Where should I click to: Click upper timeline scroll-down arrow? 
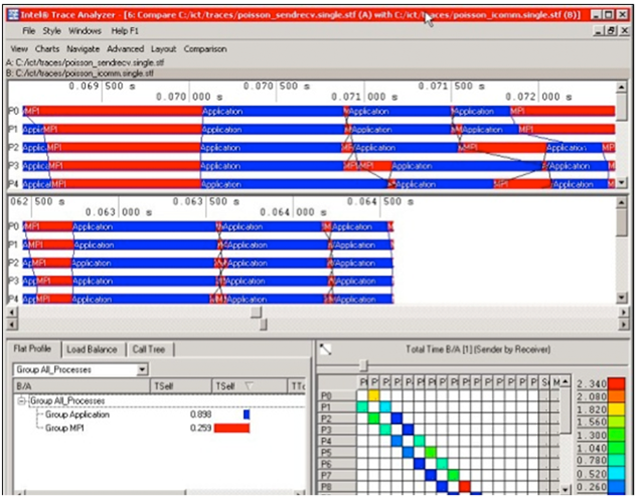(x=621, y=182)
